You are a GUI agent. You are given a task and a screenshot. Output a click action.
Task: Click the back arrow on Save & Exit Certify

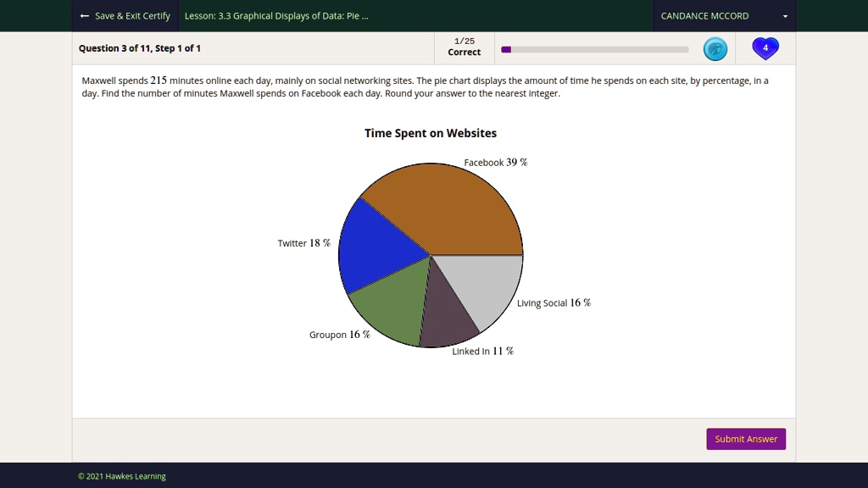tap(81, 15)
